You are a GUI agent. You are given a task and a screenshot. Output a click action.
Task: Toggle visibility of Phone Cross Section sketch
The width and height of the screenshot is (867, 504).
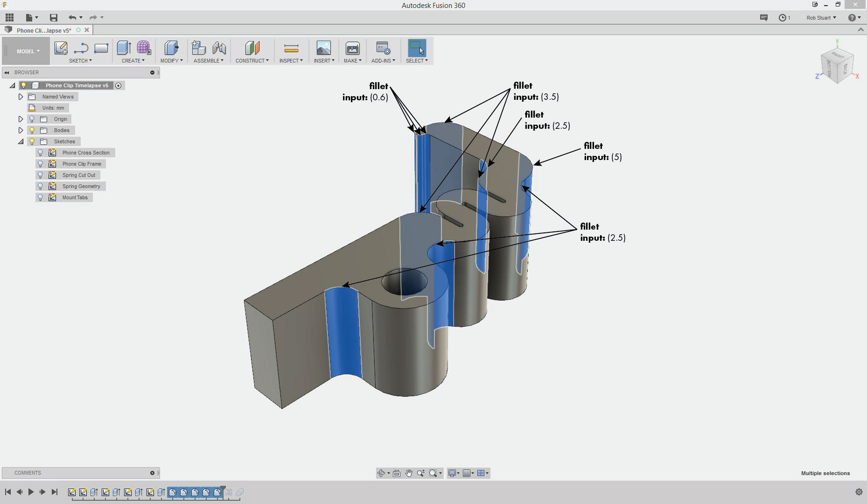tap(41, 153)
